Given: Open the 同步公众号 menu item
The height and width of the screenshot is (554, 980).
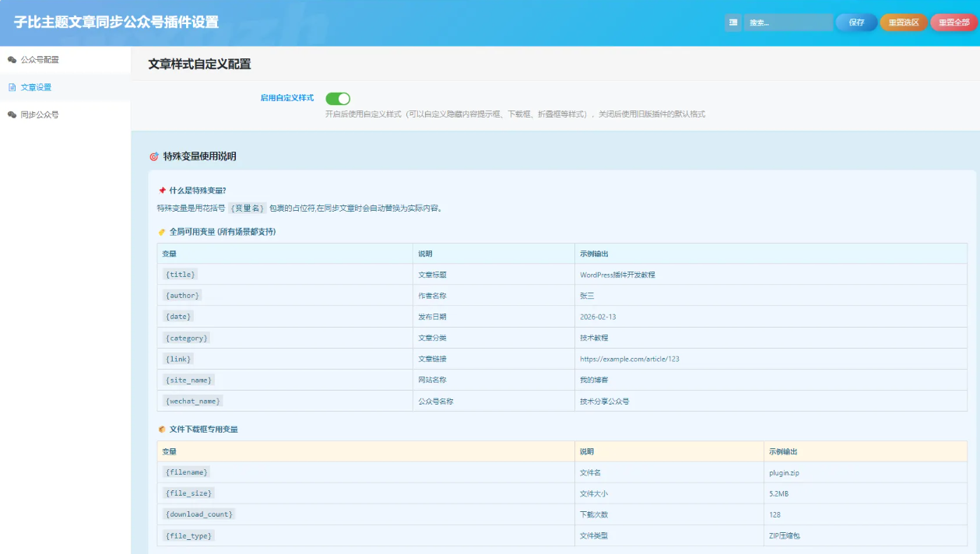Looking at the screenshot, I should pyautogui.click(x=65, y=114).
